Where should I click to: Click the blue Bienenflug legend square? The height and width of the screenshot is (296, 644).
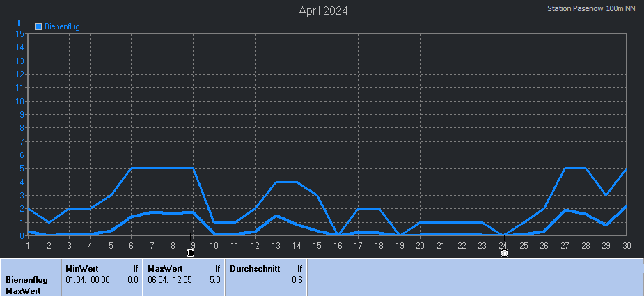pyautogui.click(x=38, y=26)
